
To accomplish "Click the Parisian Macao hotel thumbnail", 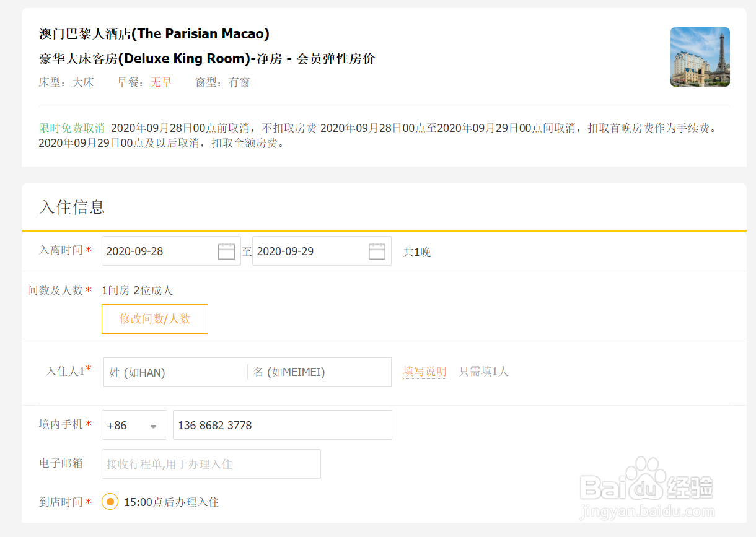I will coord(700,57).
